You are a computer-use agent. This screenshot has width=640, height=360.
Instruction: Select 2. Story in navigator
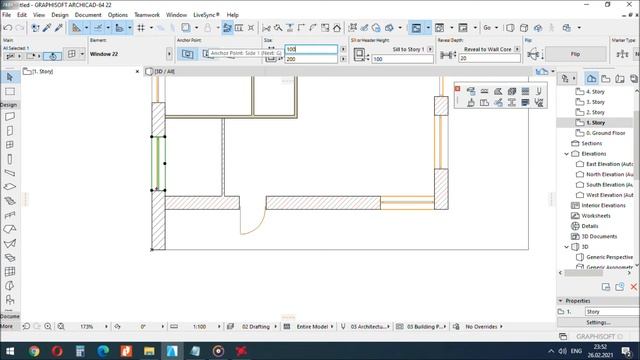[595, 112]
